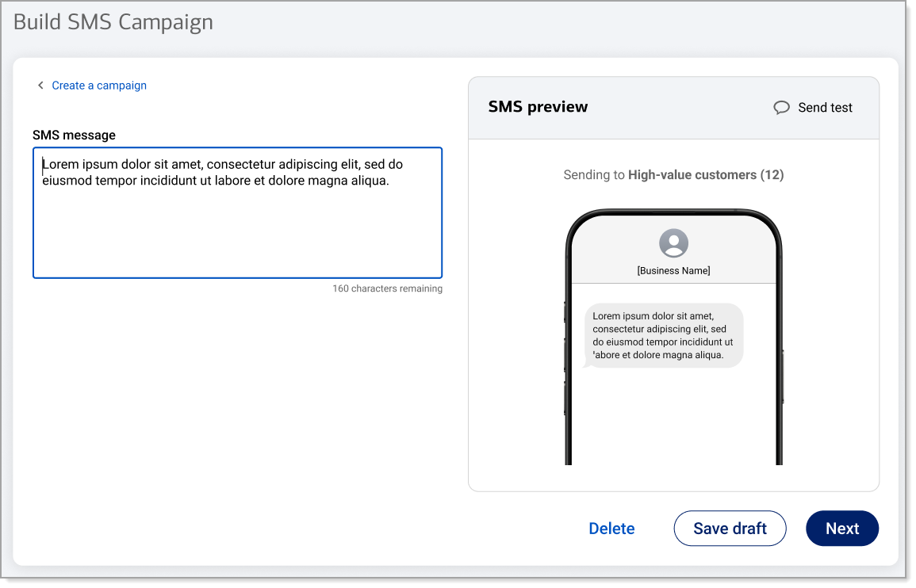Open the Create a campaign link
Image resolution: width=916 pixels, height=588 pixels.
coord(99,86)
